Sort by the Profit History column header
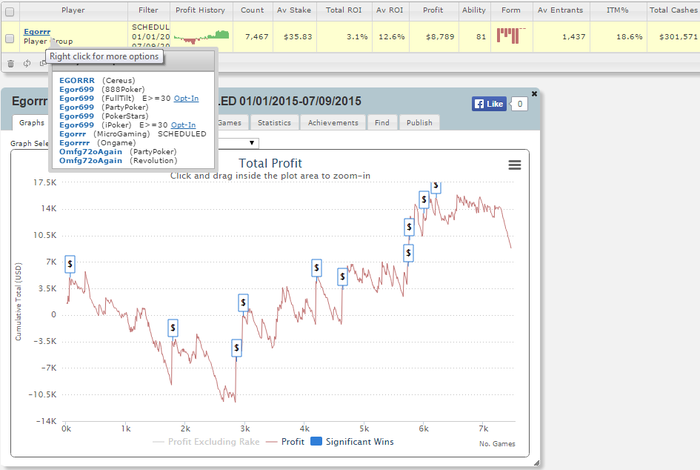This screenshot has width=700, height=470. 200,10
